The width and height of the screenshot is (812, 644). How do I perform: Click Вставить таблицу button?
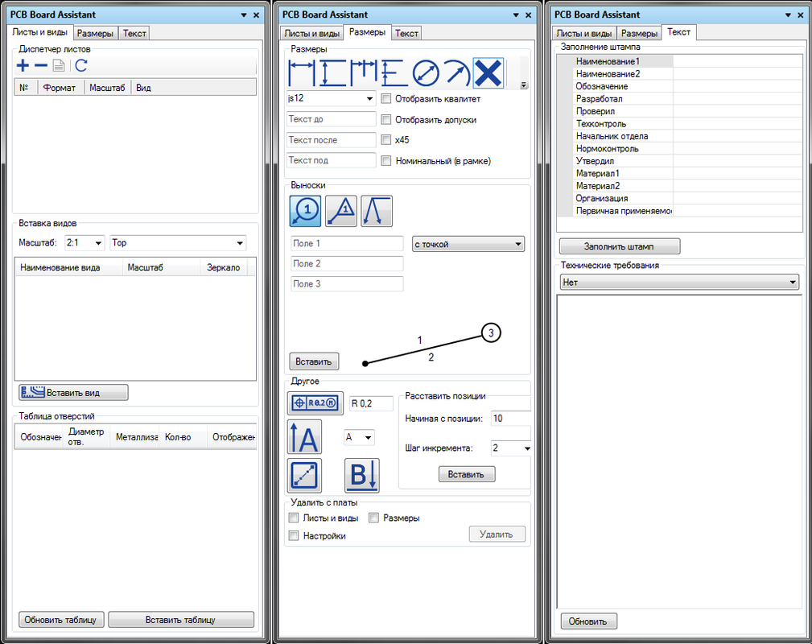pos(181,620)
